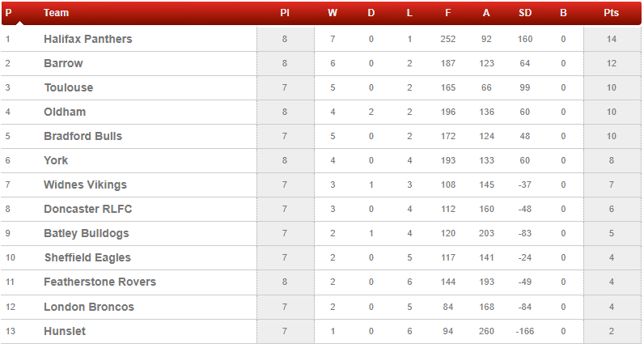Select the York team row

click(320, 161)
